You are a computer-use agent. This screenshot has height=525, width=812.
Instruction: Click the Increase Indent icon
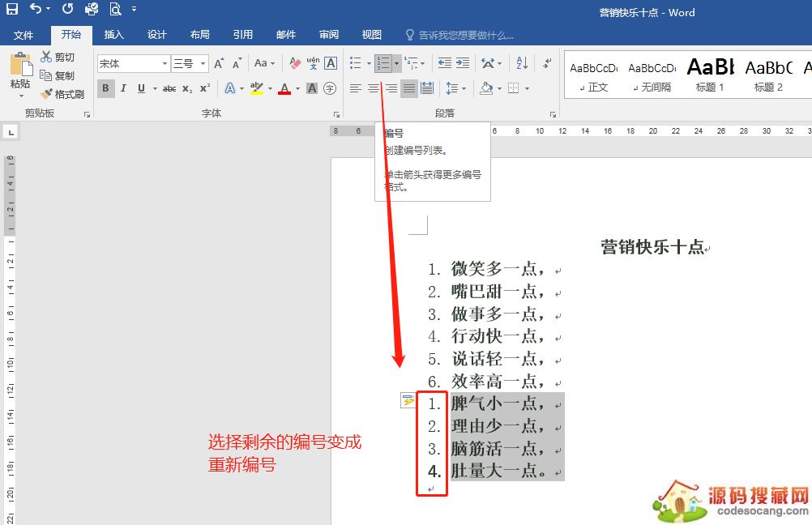click(x=463, y=63)
